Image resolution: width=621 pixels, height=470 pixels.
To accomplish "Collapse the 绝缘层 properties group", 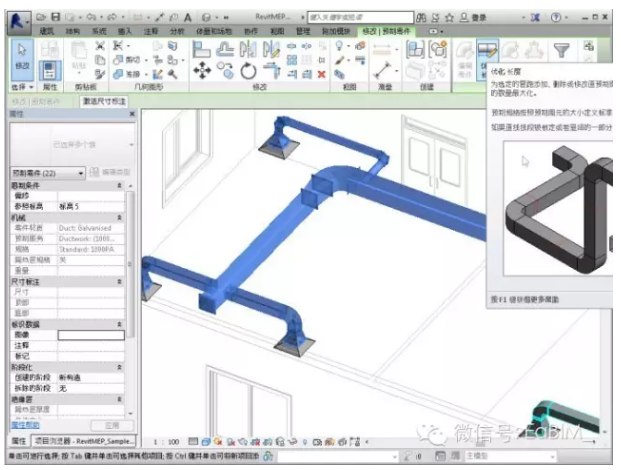I will click(x=119, y=399).
